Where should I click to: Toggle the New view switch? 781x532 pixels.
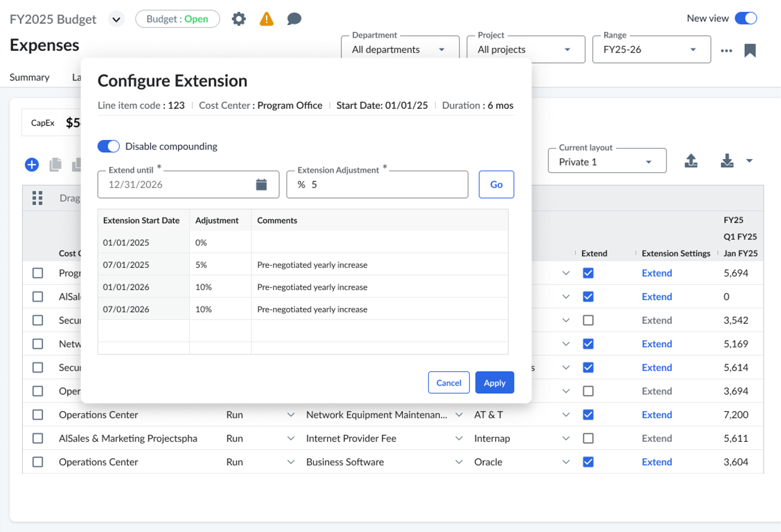click(x=746, y=18)
